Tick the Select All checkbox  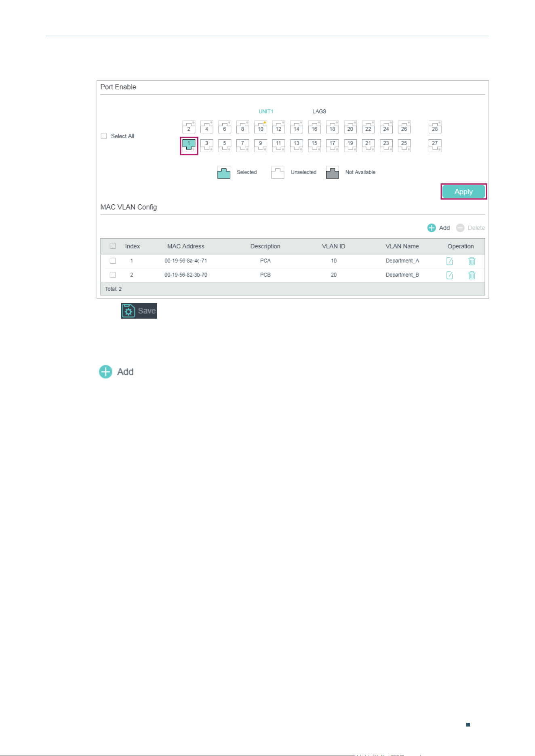point(104,136)
